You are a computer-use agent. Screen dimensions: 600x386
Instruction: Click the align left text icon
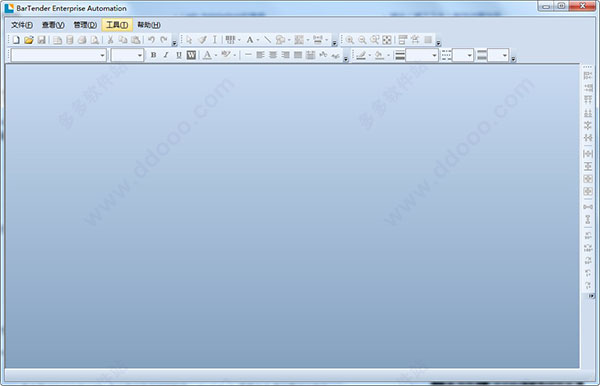pos(260,55)
